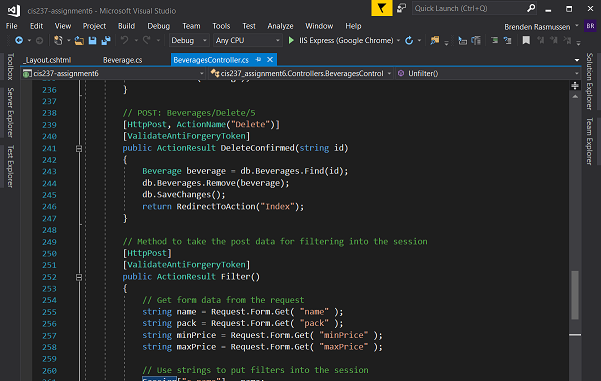Pin the BeveragesController.cs tab
The image size is (601, 381).
[258, 60]
